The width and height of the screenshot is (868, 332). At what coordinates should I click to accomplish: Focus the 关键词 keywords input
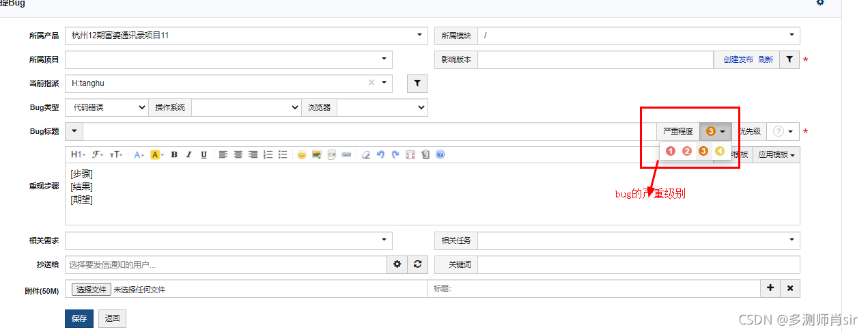point(639,264)
